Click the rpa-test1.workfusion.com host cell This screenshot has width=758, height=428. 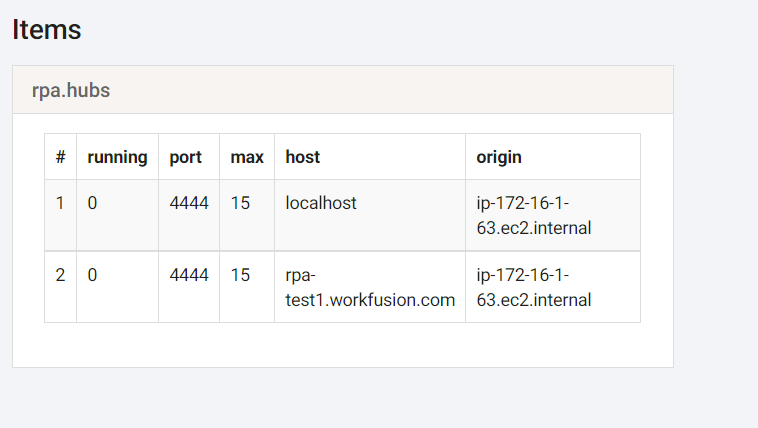click(370, 287)
